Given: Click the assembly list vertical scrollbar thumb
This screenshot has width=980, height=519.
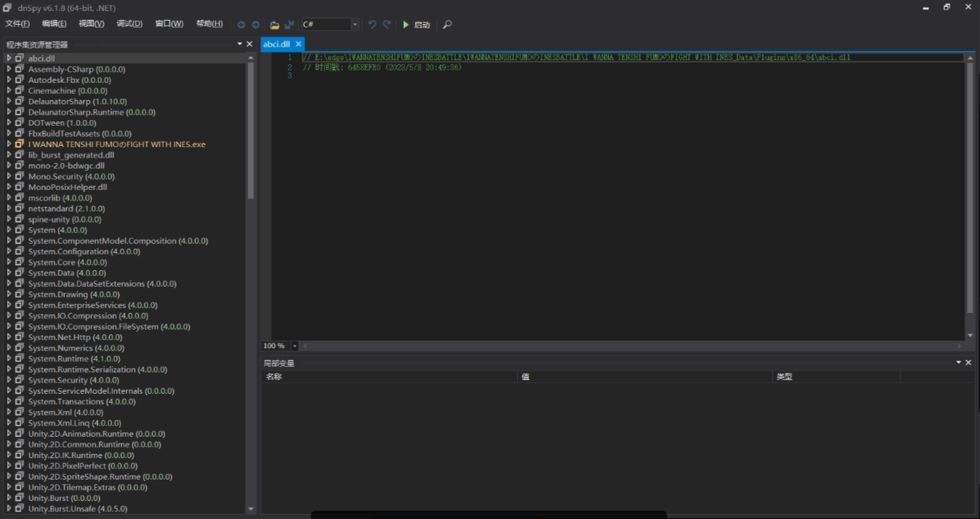Looking at the screenshot, I should 250,130.
